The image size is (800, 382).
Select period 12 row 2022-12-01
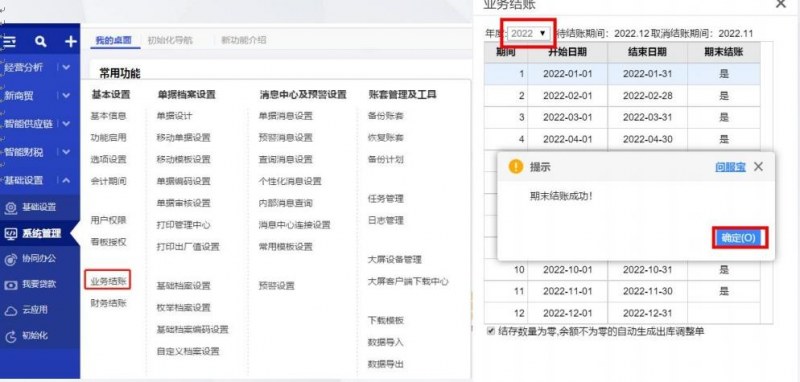(622, 313)
